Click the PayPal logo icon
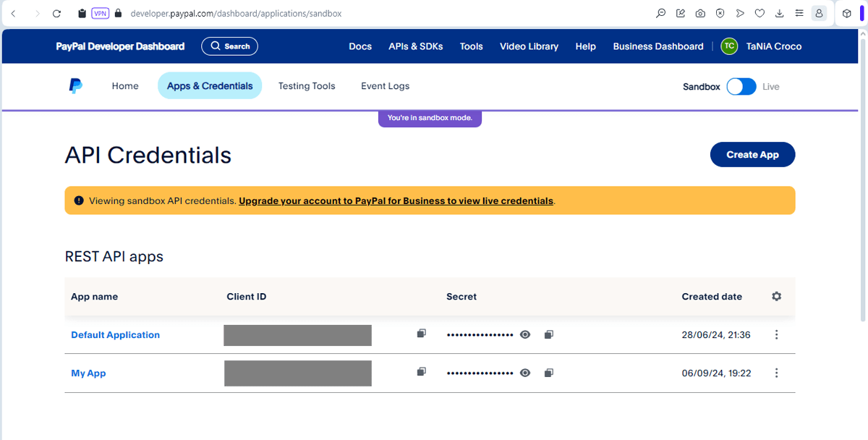 75,85
